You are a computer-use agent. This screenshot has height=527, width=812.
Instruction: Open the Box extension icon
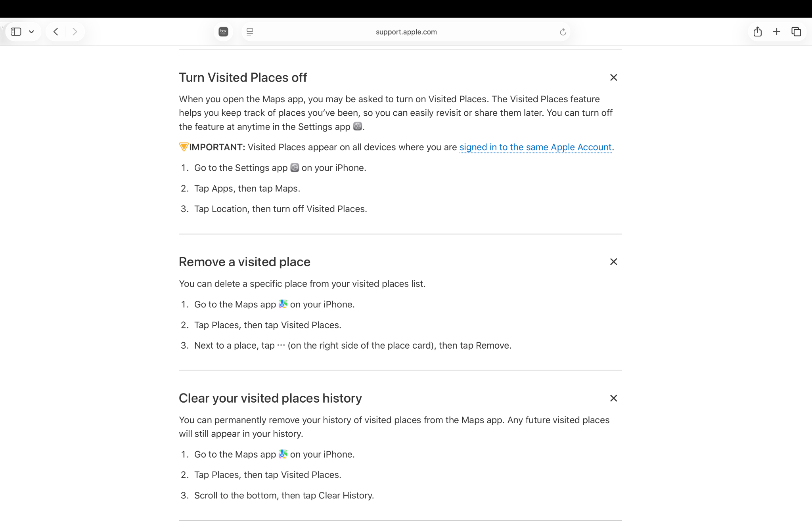[x=223, y=32]
